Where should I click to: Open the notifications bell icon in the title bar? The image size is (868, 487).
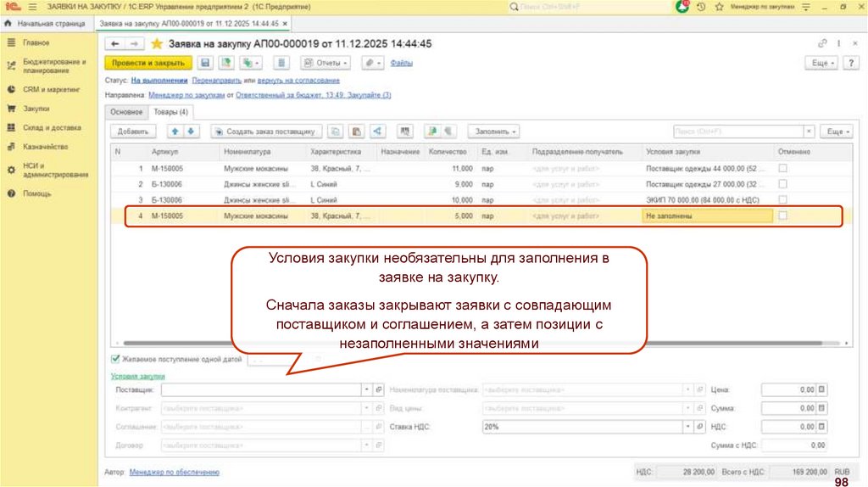click(682, 7)
